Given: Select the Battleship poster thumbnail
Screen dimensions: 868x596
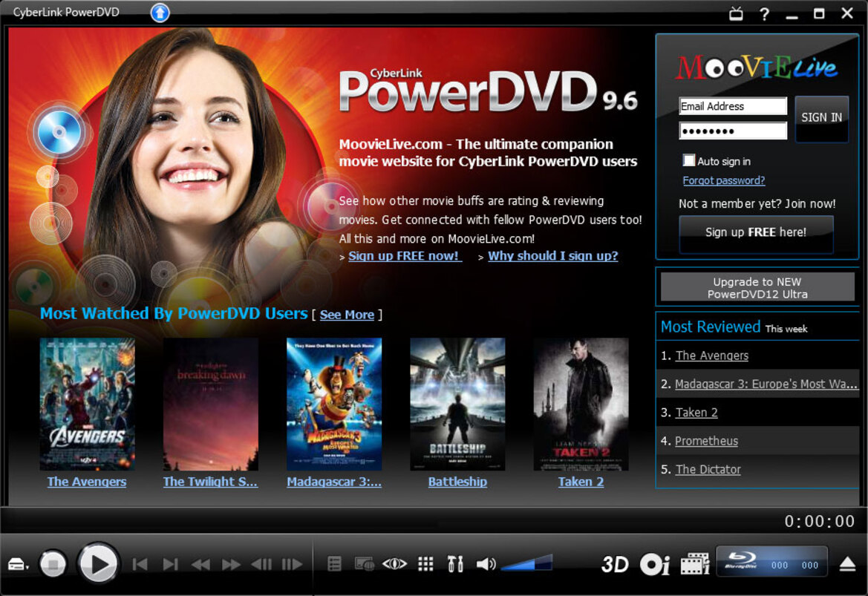Looking at the screenshot, I should 458,404.
